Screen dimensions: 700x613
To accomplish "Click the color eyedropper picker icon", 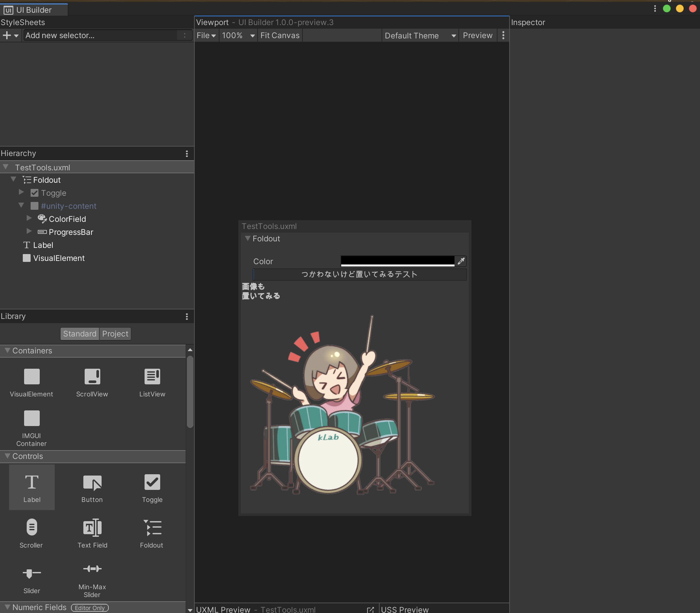I will (461, 261).
